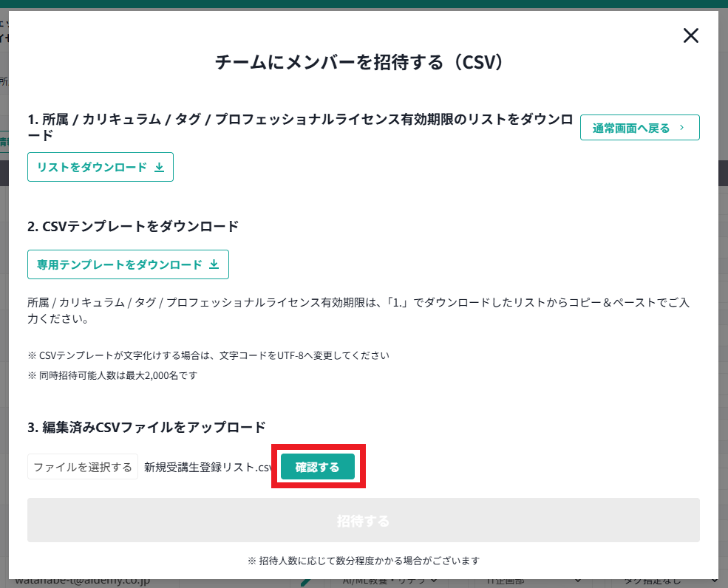
Task: Click the heading 2. CSVテンプレートをダウンロード
Action: 133,226
